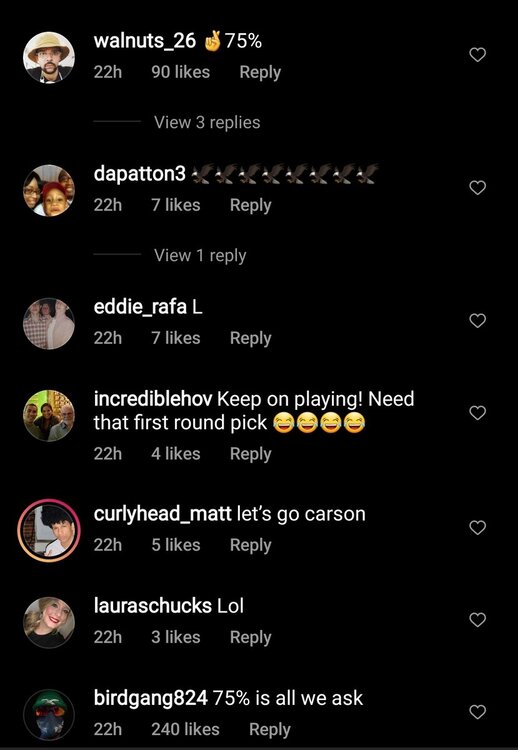Reply to incrediblehov's comment

251,454
